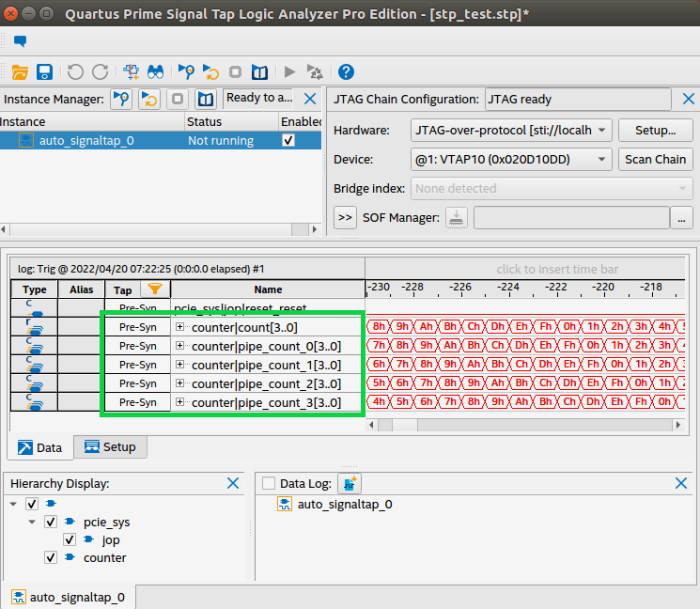Toggle the counter checkbox in Hierarchy Display
Viewport: 700px width, 609px height.
click(x=52, y=558)
